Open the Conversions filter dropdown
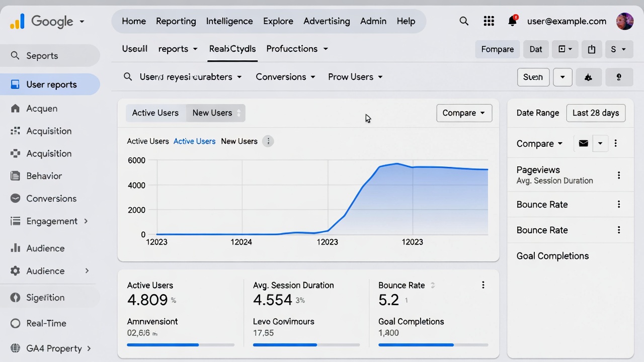Image resolution: width=644 pixels, height=362 pixels. [x=285, y=76]
